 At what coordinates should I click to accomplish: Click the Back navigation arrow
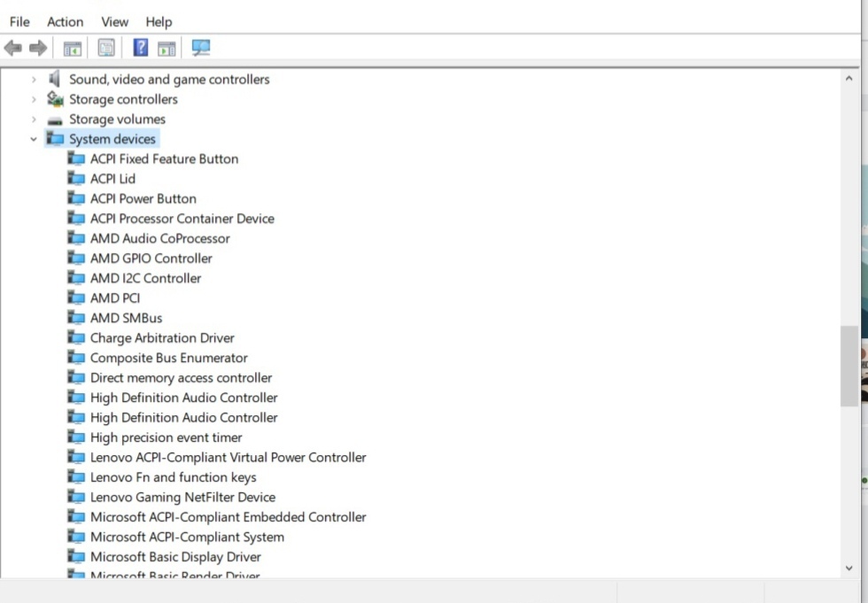12,47
